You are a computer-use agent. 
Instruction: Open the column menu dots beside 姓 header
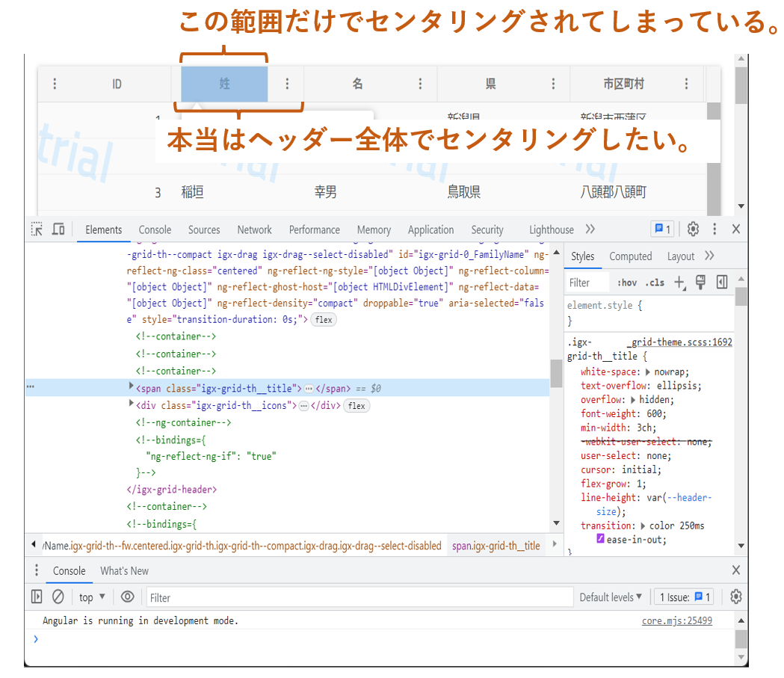pos(287,84)
